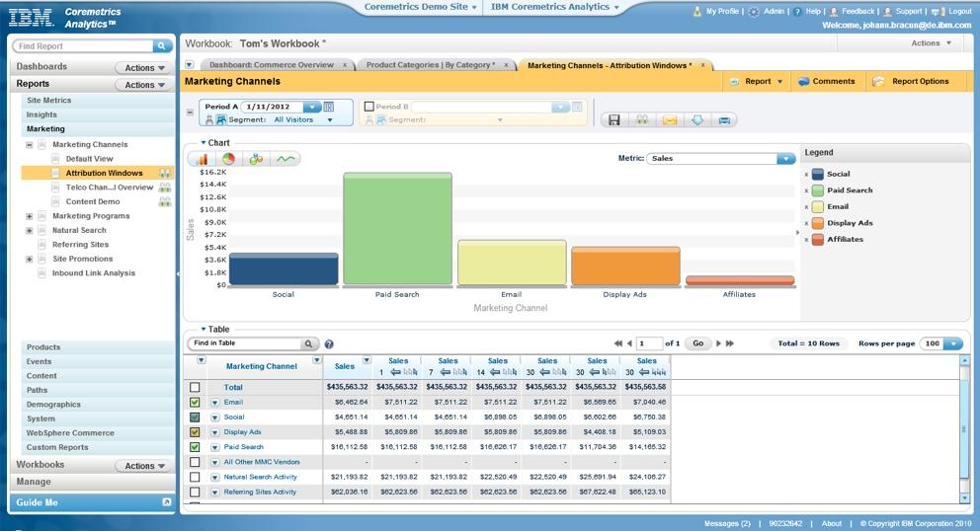Image resolution: width=980 pixels, height=531 pixels.
Task: Open the IBM Coremetrics Analytics menu
Action: tap(554, 7)
